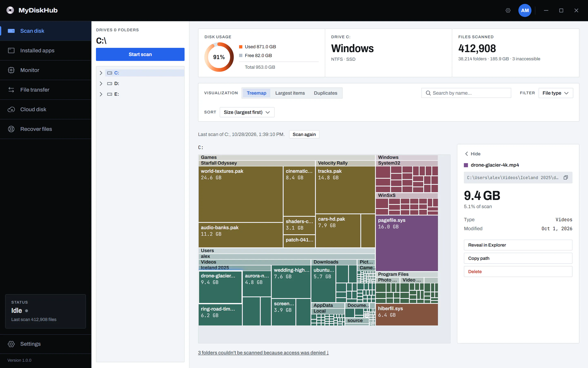Image resolution: width=588 pixels, height=368 pixels.
Task: Open the Recover files lifebuoy icon
Action: click(x=11, y=129)
